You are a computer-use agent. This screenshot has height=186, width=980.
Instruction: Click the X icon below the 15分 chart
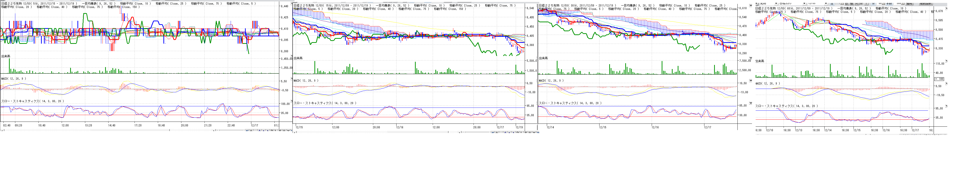[x=534, y=132]
